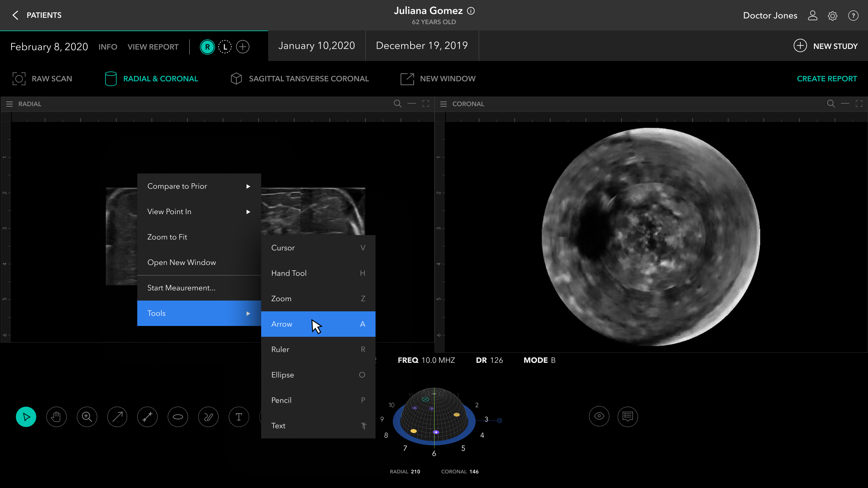Select the Arrow annotation tool icon

pyautogui.click(x=117, y=417)
